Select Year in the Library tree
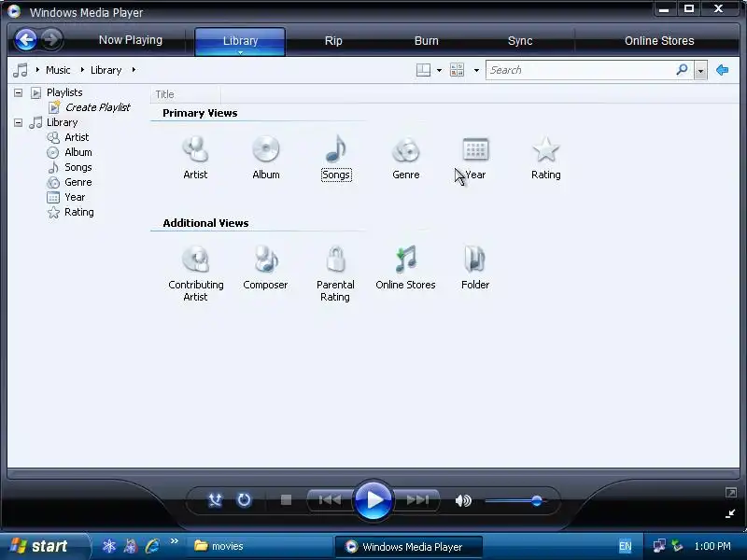Viewport: 747px width, 560px height. (75, 197)
